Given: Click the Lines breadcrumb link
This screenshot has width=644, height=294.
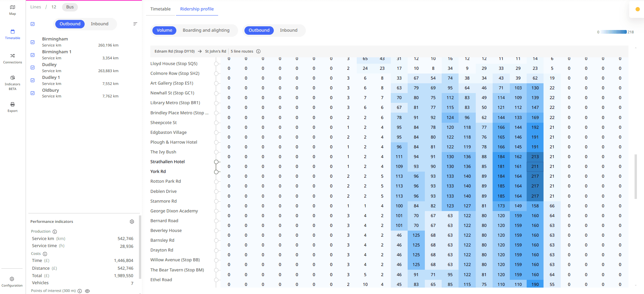Looking at the screenshot, I should (35, 7).
